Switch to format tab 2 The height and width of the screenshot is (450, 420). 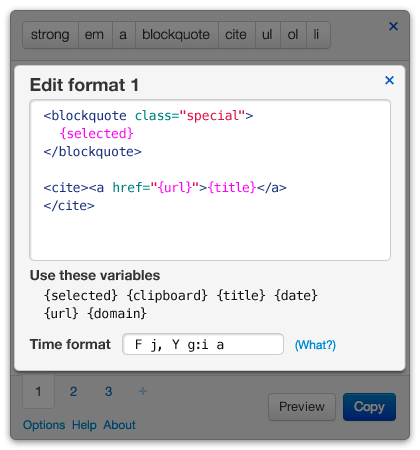73,391
